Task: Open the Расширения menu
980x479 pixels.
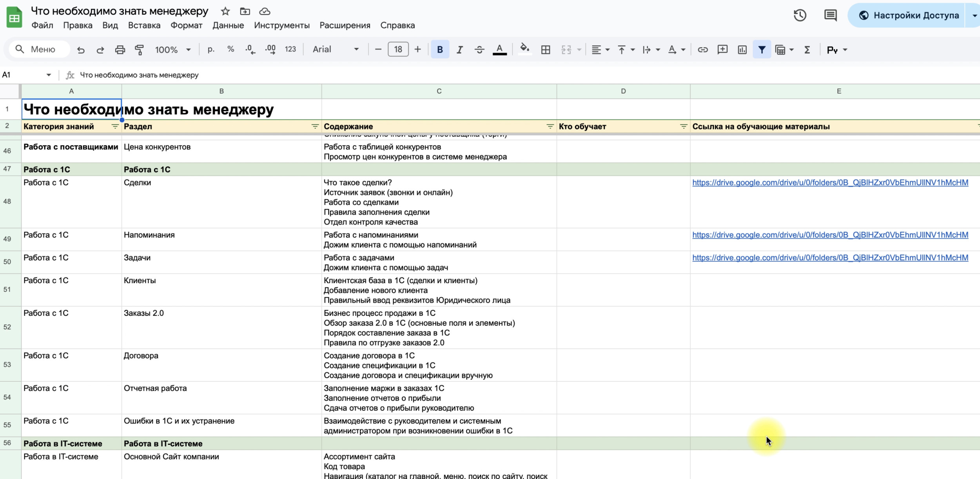Action: pos(345,25)
